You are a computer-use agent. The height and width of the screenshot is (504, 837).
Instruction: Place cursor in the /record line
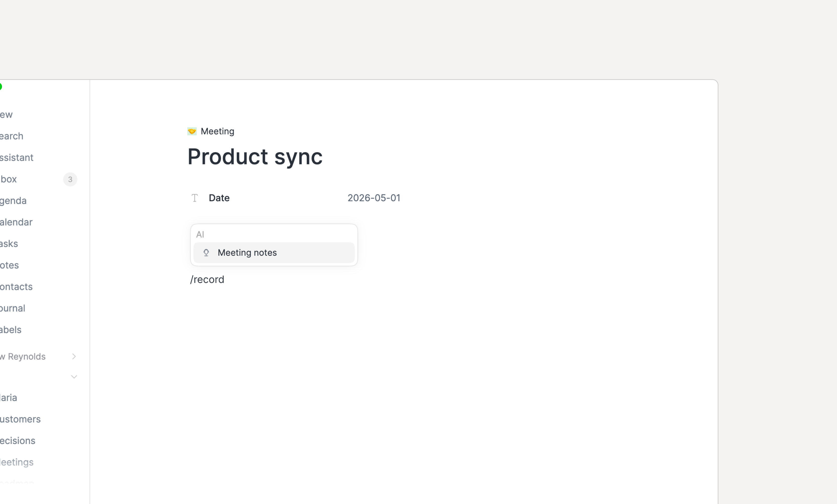(207, 279)
